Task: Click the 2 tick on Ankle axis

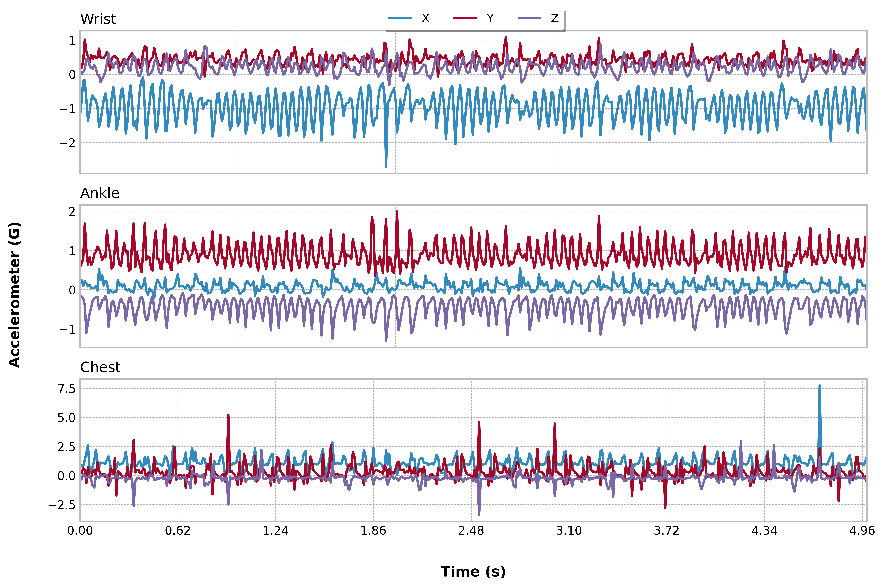Action: click(72, 212)
